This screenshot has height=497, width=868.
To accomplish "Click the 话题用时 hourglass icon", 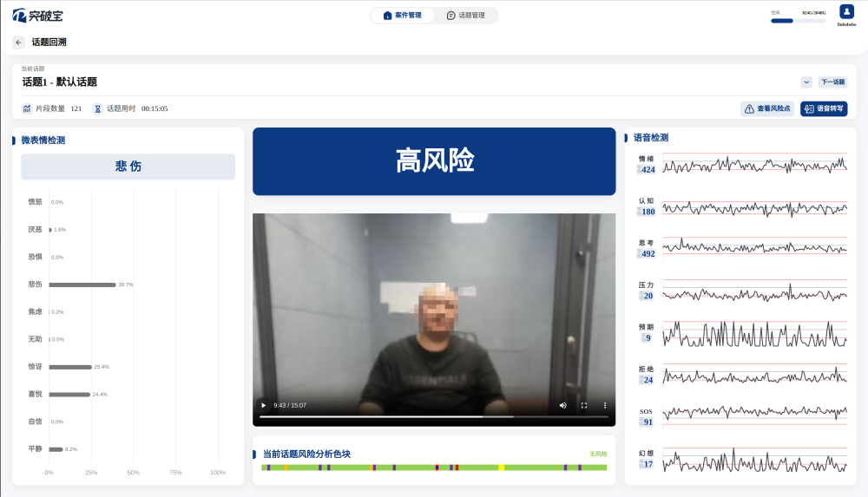I will pyautogui.click(x=98, y=108).
